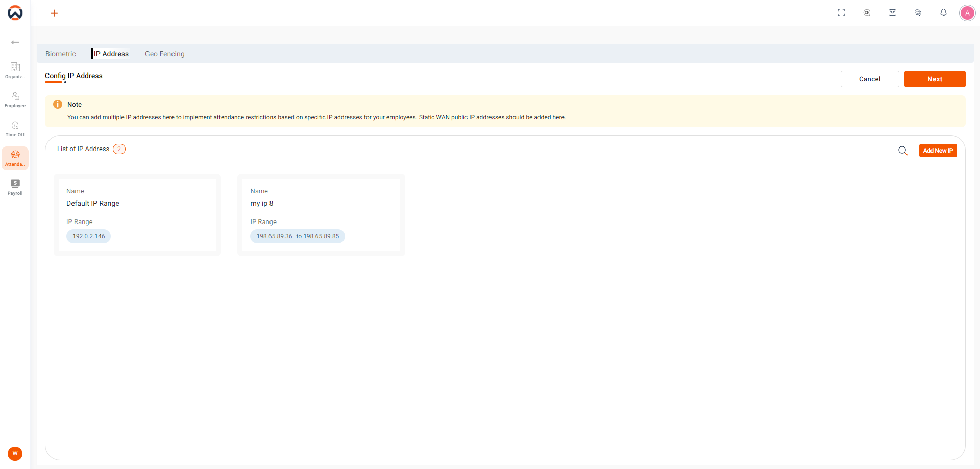Viewport: 980px width, 469px height.
Task: Switch to the Biometric tab
Action: pyautogui.click(x=61, y=54)
